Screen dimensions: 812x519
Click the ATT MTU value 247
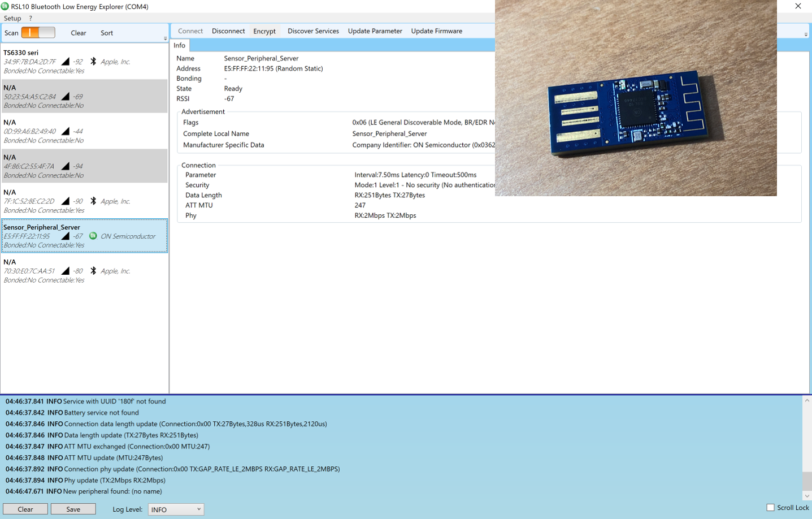pos(360,205)
